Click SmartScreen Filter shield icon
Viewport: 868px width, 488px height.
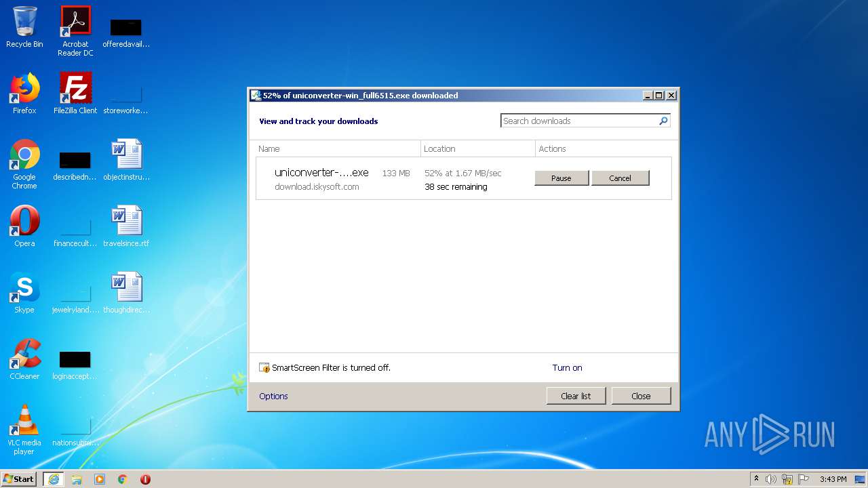point(264,367)
